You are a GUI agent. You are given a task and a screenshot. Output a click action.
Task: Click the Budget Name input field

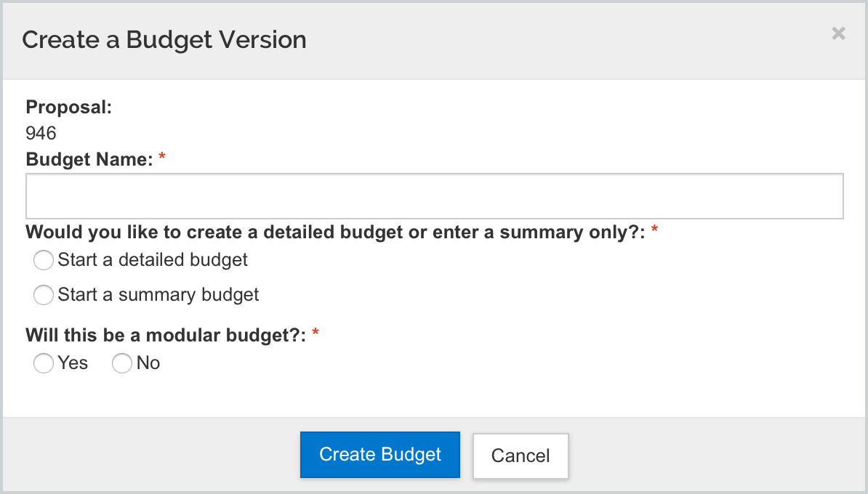pos(435,196)
